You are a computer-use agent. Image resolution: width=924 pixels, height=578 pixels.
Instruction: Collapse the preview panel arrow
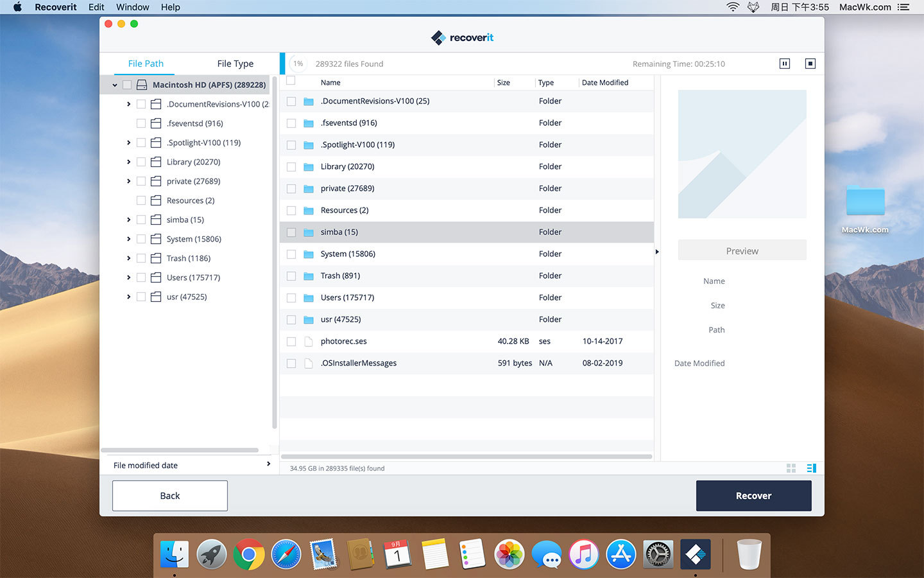[657, 252]
